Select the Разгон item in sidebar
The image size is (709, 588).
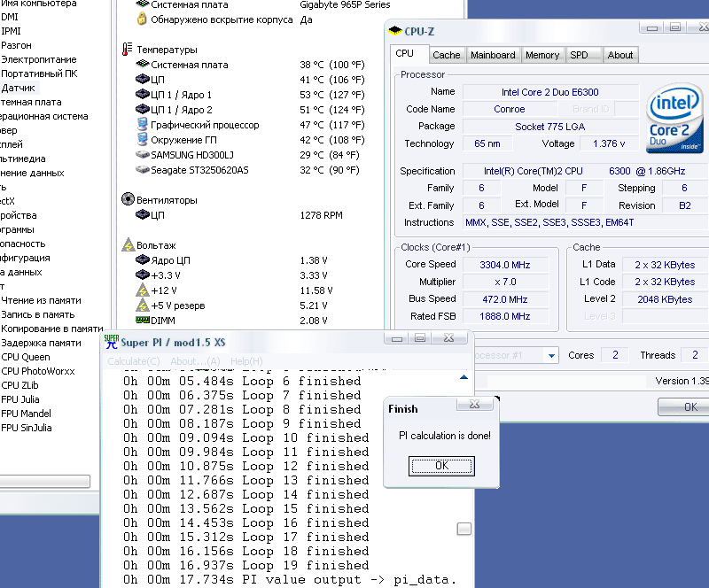click(16, 45)
